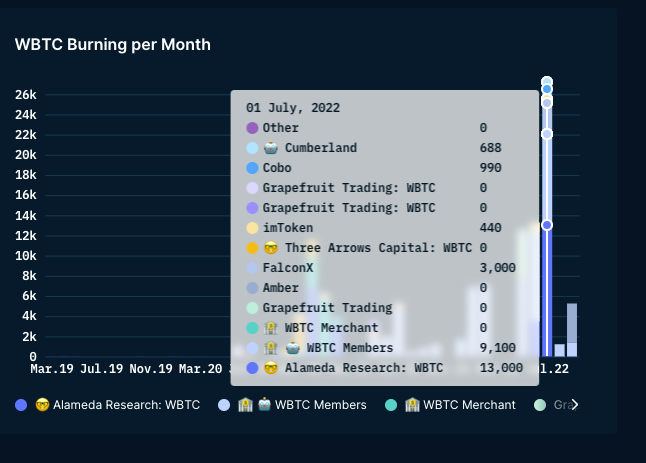646x463 pixels.
Task: Click the light WBTC Members legend dot
Action: pyautogui.click(x=224, y=405)
